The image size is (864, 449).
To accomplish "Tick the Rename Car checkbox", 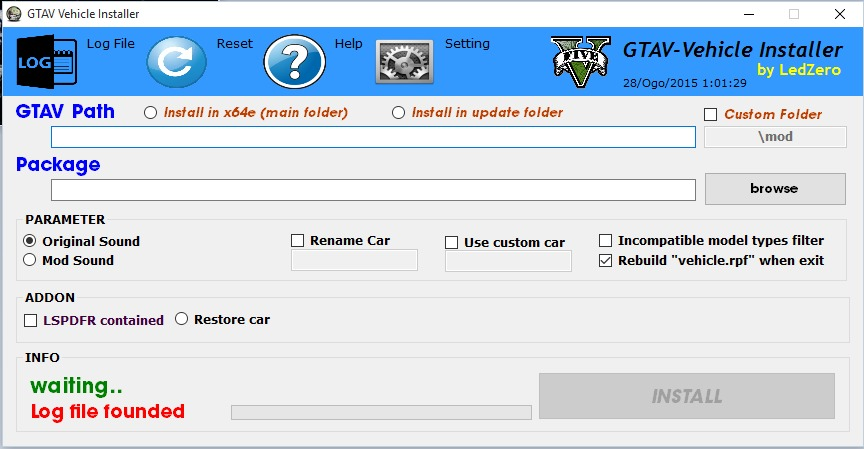I will [298, 241].
